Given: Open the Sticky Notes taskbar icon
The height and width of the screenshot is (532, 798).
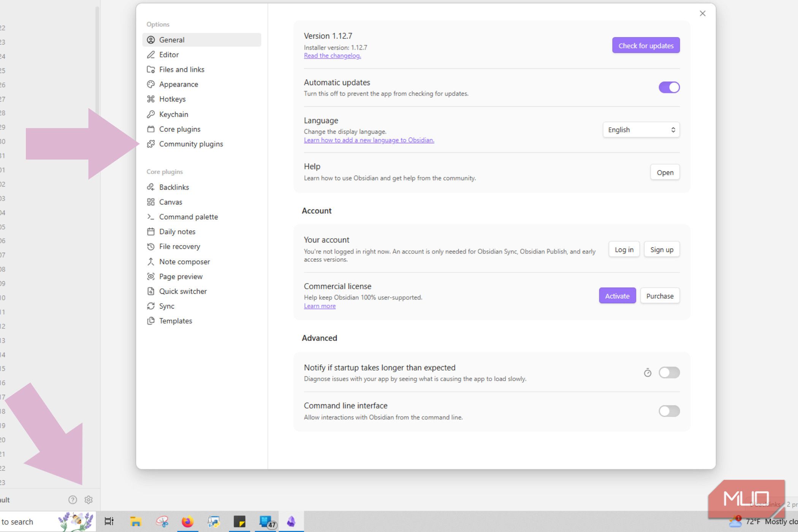Looking at the screenshot, I should tap(239, 521).
